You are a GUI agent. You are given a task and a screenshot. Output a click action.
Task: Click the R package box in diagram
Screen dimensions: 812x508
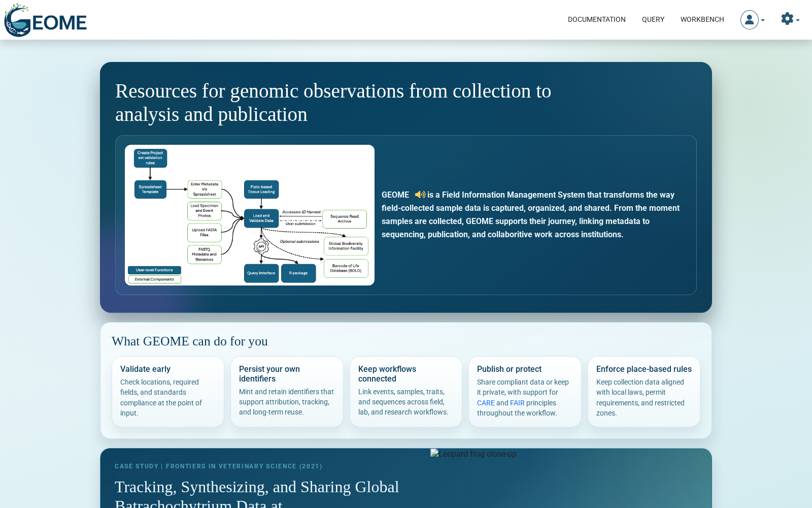[298, 273]
